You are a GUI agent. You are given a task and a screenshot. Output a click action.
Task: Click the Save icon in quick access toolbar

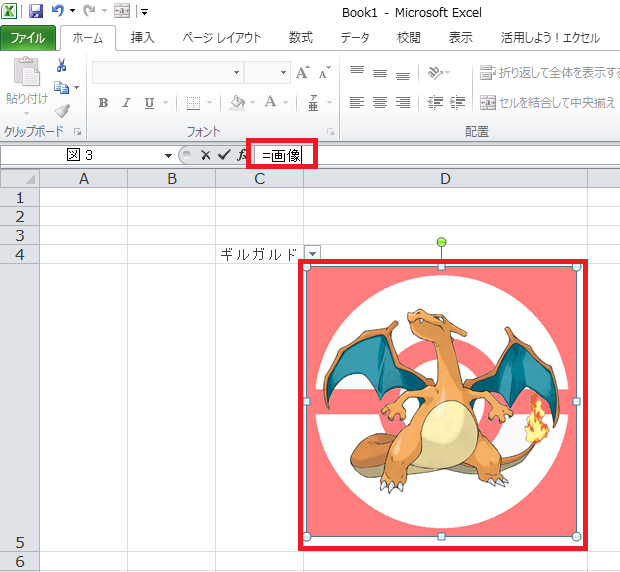(36, 11)
